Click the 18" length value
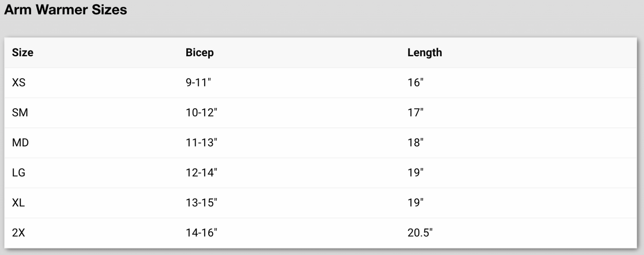 416,143
